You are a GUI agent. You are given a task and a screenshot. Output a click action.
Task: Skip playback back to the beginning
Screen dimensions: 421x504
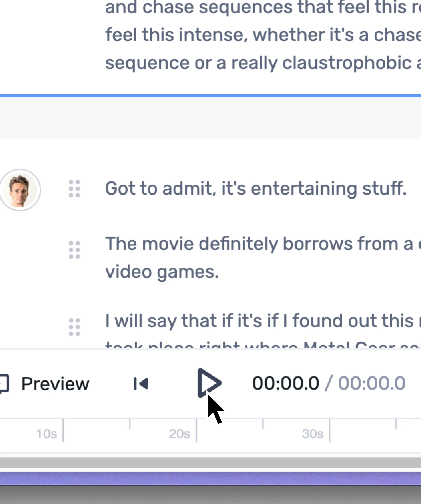coord(141,384)
